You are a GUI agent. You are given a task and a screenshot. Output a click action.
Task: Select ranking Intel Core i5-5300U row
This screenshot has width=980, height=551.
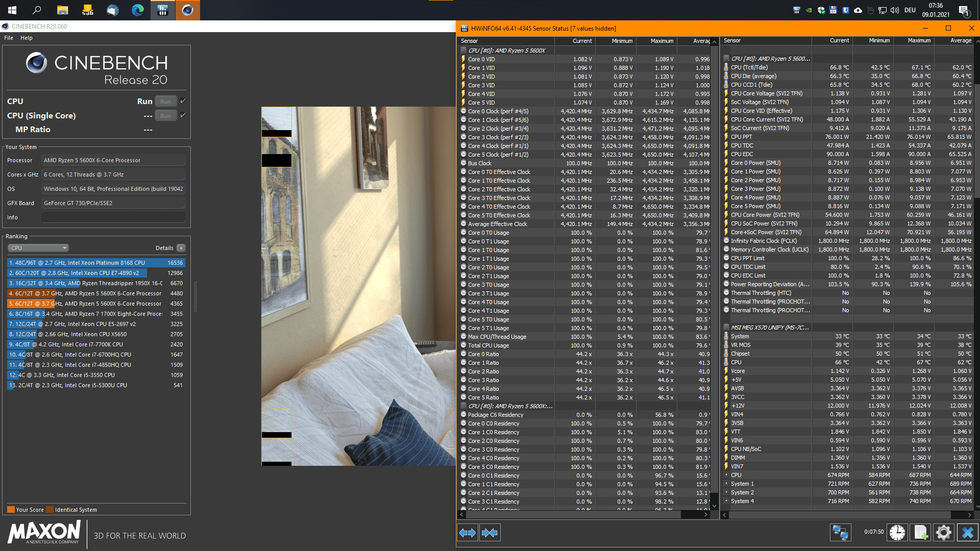coord(96,385)
